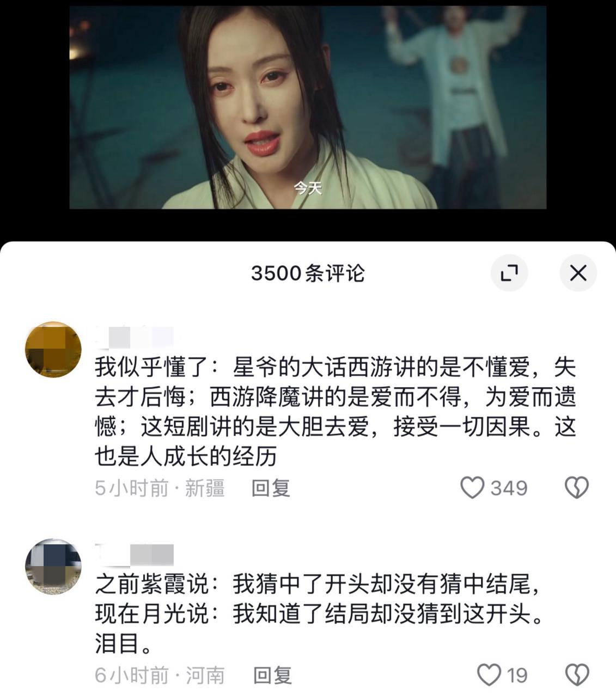Open the first commenter's avatar profile
This screenshot has height=697, width=616.
tap(53, 349)
